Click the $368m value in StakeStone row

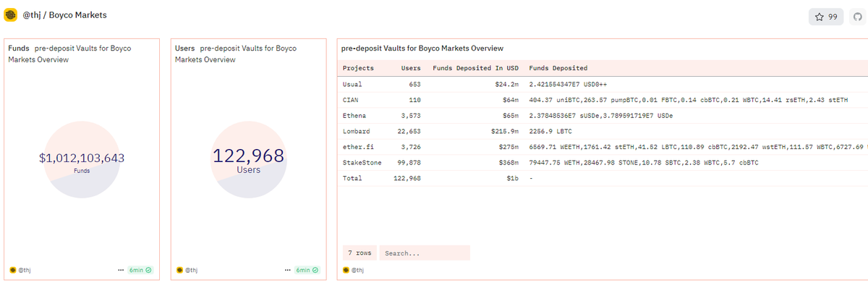tap(509, 163)
